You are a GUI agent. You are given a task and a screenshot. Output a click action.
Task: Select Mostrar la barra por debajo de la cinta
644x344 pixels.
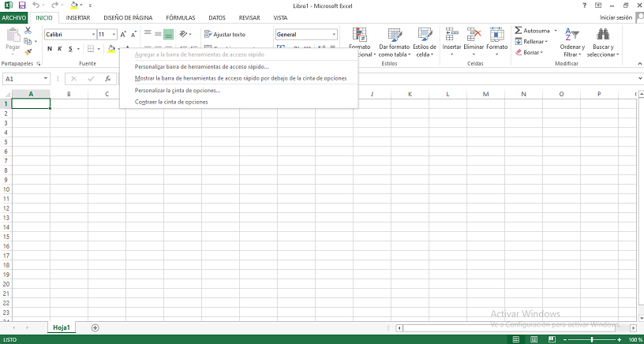coord(238,78)
